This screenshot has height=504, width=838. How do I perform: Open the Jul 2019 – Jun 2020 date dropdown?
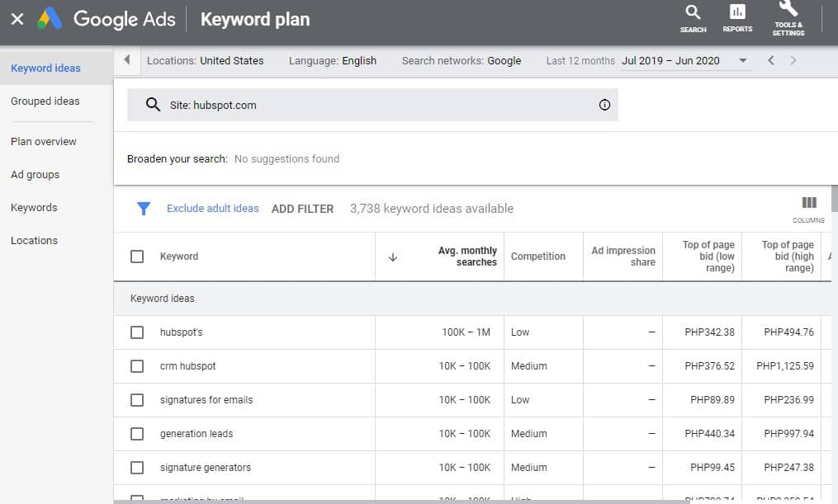pos(742,60)
